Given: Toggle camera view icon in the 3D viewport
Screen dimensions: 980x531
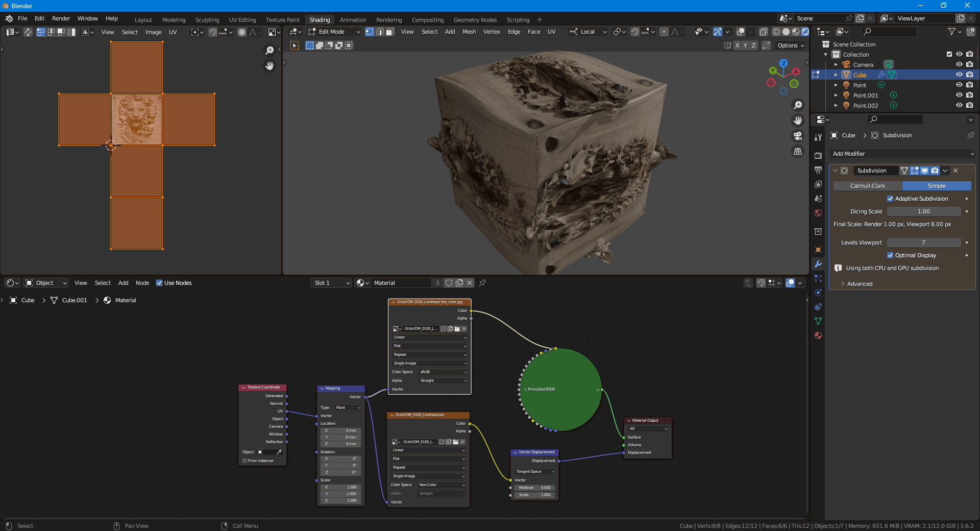Looking at the screenshot, I should point(797,136).
